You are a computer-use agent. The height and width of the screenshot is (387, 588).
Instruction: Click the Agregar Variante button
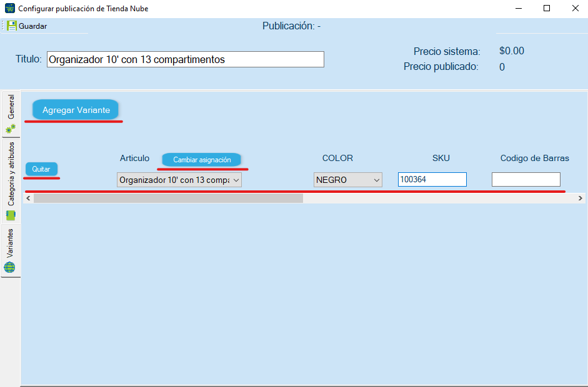tap(76, 110)
